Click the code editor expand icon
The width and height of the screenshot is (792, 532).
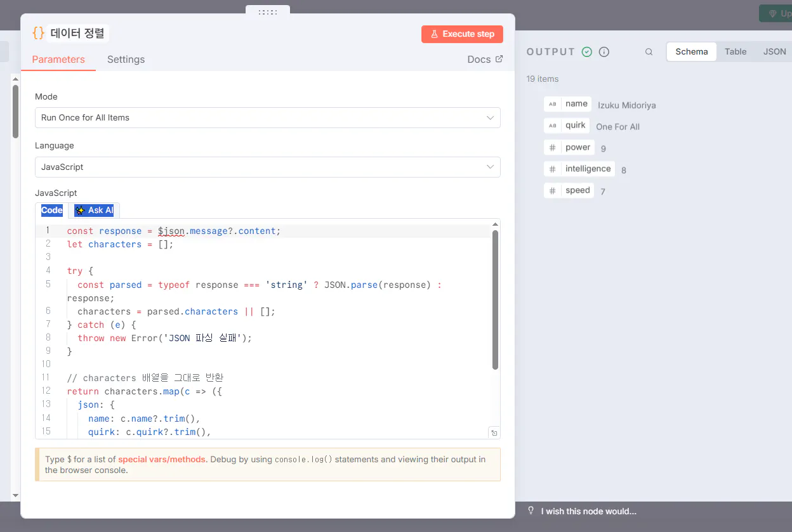494,433
